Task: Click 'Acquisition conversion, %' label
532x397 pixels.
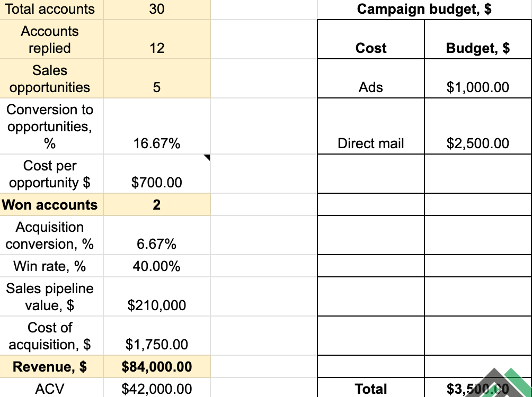Action: pos(51,235)
